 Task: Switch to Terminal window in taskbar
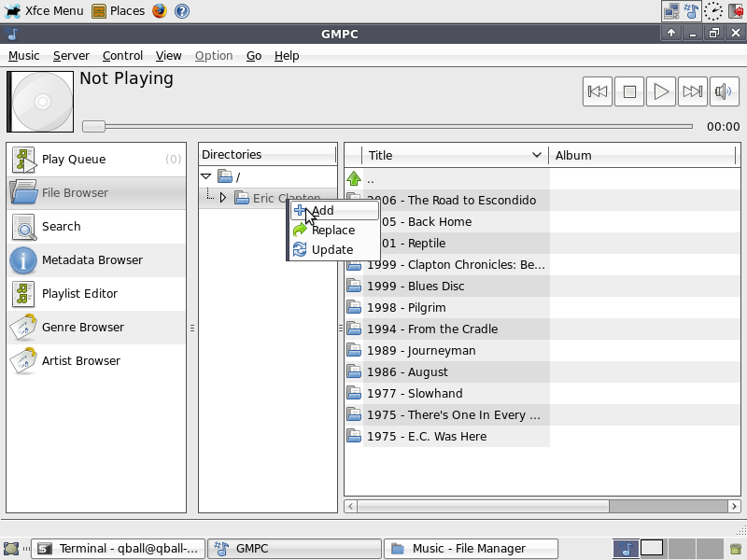coord(119,549)
